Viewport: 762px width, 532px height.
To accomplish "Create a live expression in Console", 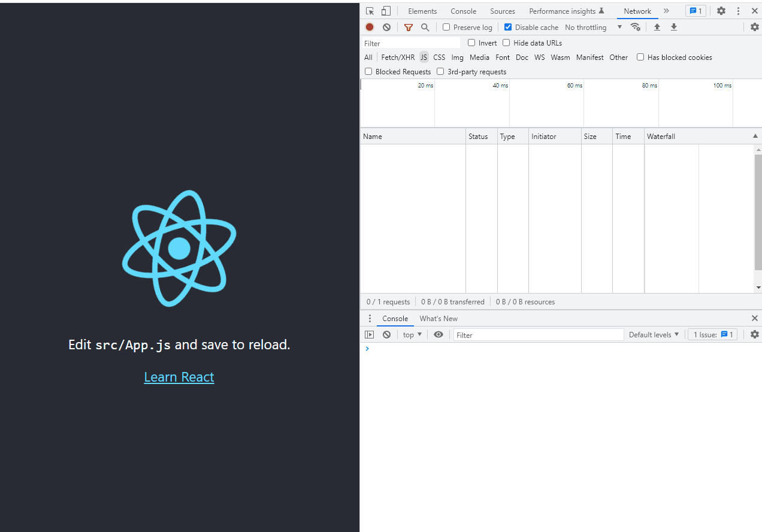I will 439,334.
